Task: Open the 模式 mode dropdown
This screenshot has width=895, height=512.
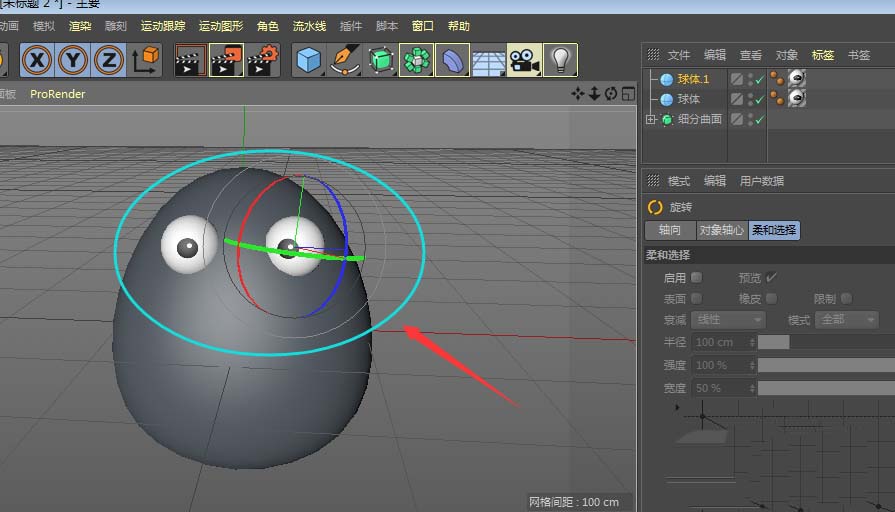Action: click(x=847, y=320)
